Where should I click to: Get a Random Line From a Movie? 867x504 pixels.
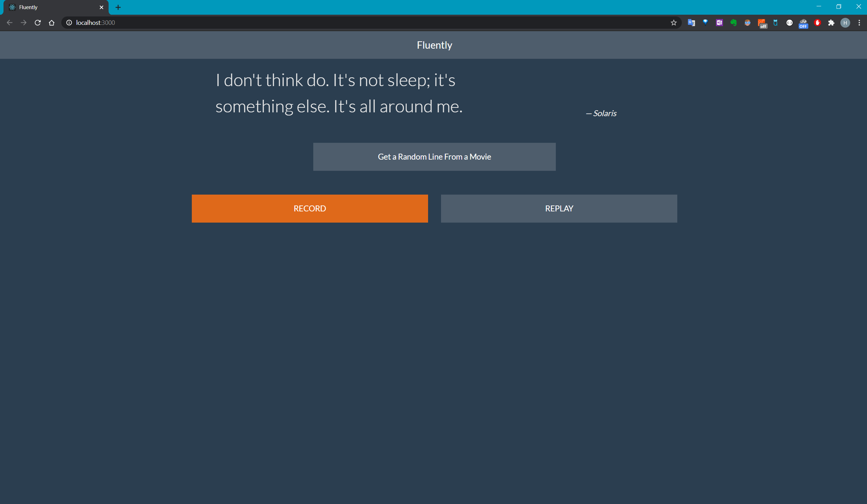pos(434,156)
